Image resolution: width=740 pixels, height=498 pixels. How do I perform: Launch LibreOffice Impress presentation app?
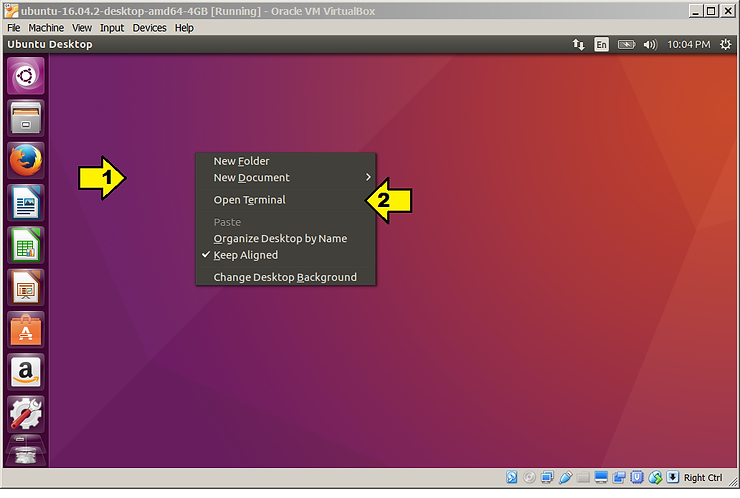click(x=26, y=287)
